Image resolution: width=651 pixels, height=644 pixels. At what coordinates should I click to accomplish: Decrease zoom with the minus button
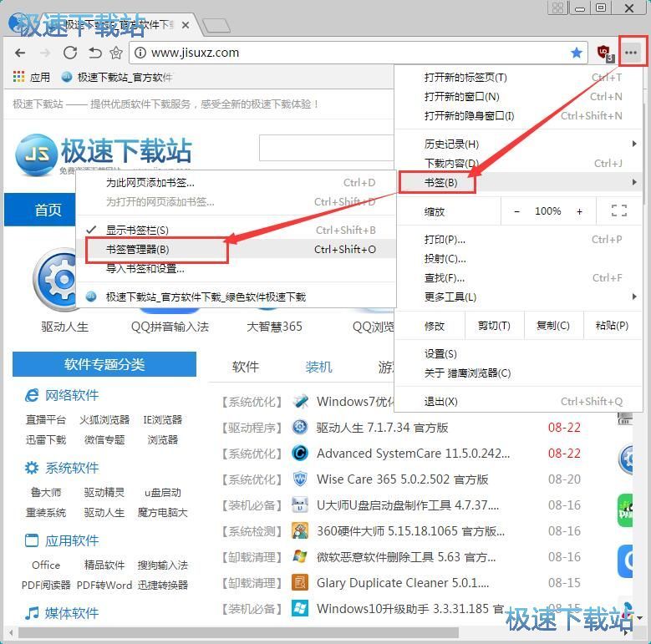click(516, 211)
